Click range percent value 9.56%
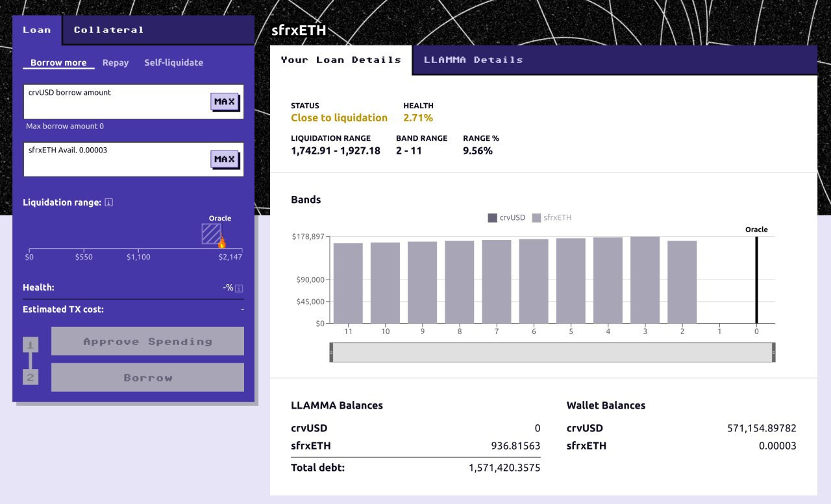 point(478,151)
